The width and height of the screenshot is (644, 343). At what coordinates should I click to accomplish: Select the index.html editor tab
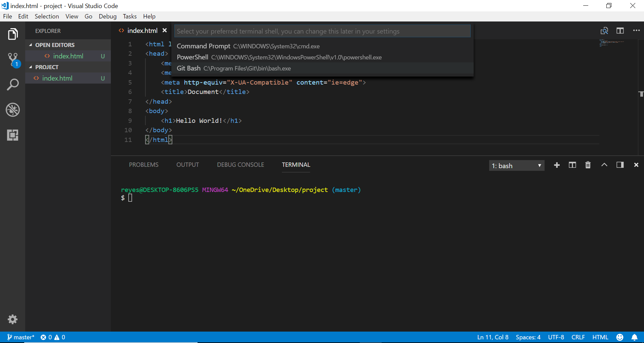[x=142, y=31]
